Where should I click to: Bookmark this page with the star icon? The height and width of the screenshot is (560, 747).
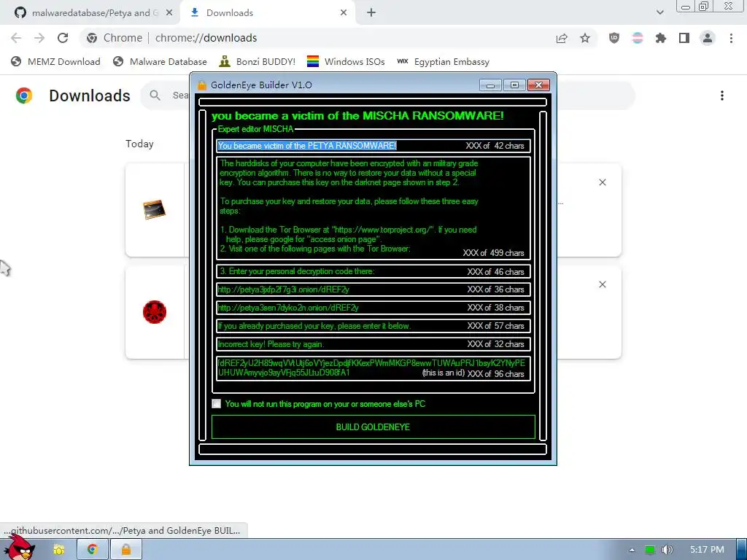click(x=585, y=38)
